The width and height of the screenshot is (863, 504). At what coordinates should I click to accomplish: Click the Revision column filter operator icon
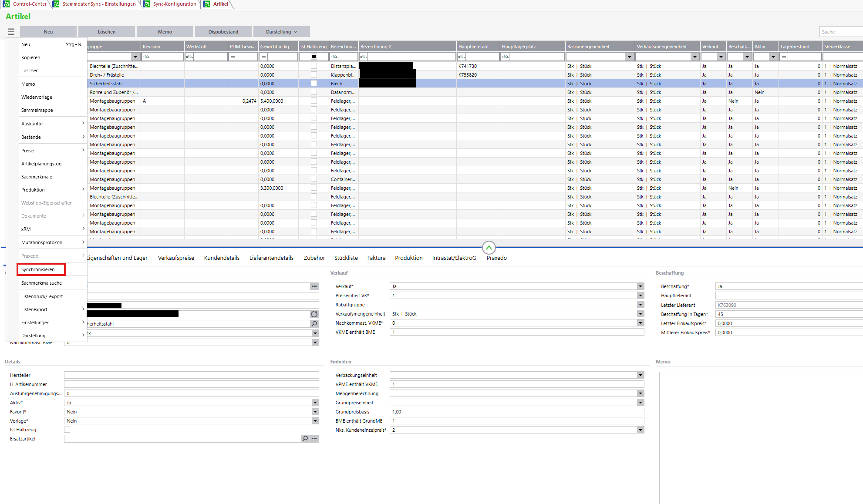(146, 57)
